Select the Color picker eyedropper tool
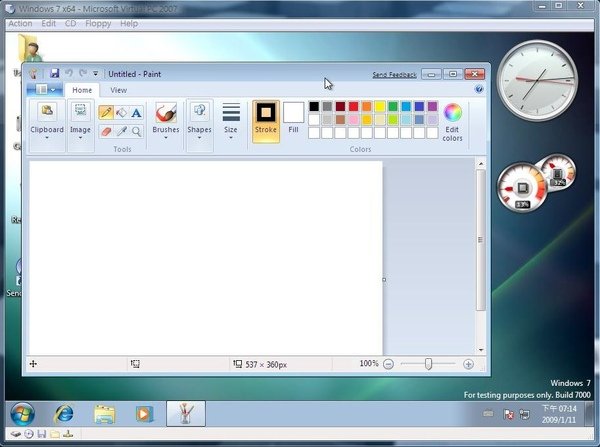The image size is (600, 447). (121, 132)
